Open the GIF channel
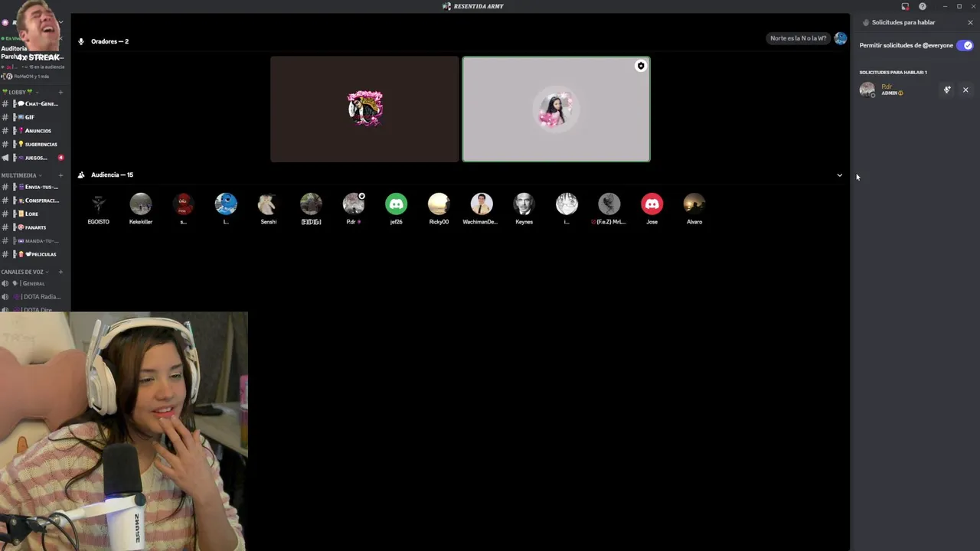 34,117
